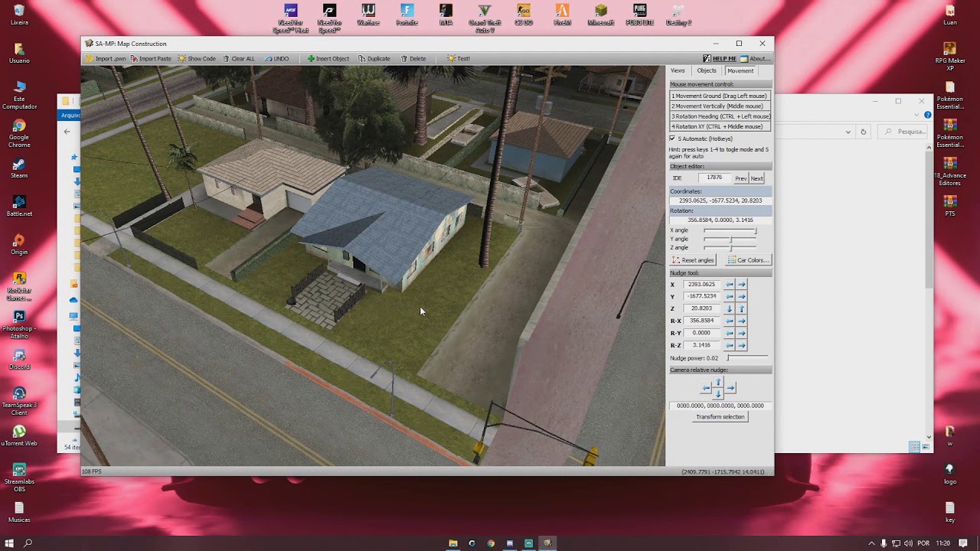The height and width of the screenshot is (551, 980).
Task: Click the 11:20 taskbar clock
Action: point(943,543)
